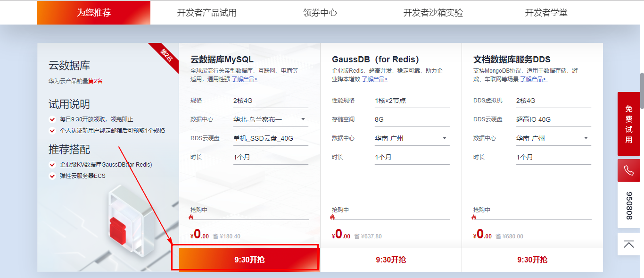Click MySQL 抢购中 progress bar
644x278 pixels.
[249, 219]
